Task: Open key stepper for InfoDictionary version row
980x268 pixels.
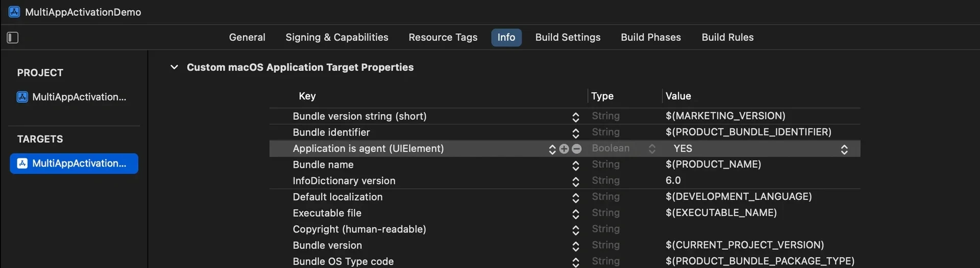Action: coord(576,181)
